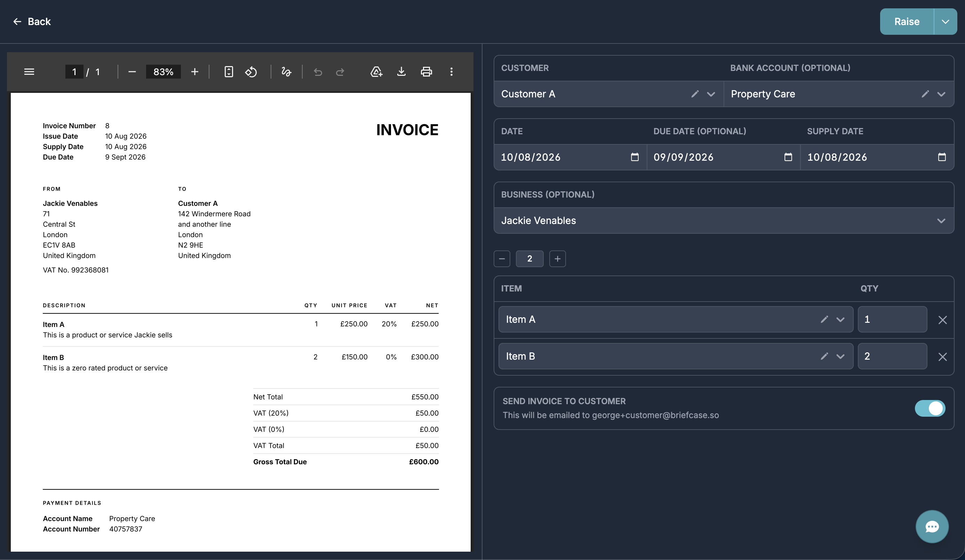Click the Gross Total Due £600.00 amount
The height and width of the screenshot is (560, 965).
tap(423, 462)
